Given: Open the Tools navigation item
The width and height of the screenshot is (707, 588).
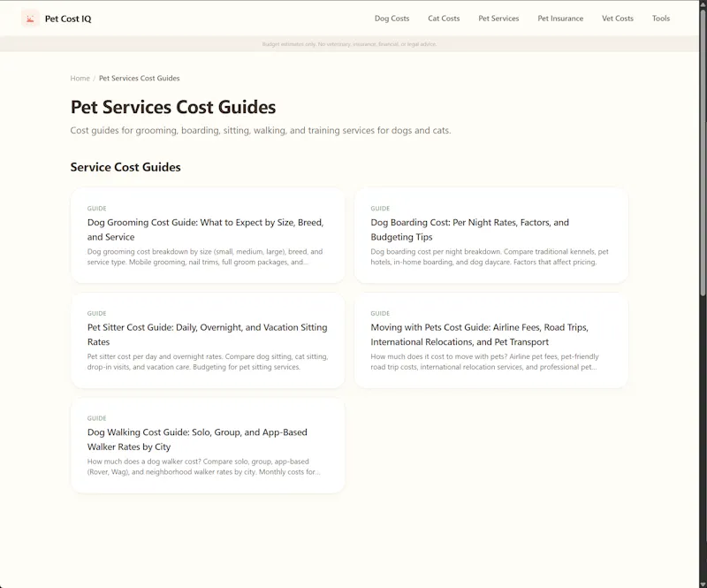Looking at the screenshot, I should (661, 19).
